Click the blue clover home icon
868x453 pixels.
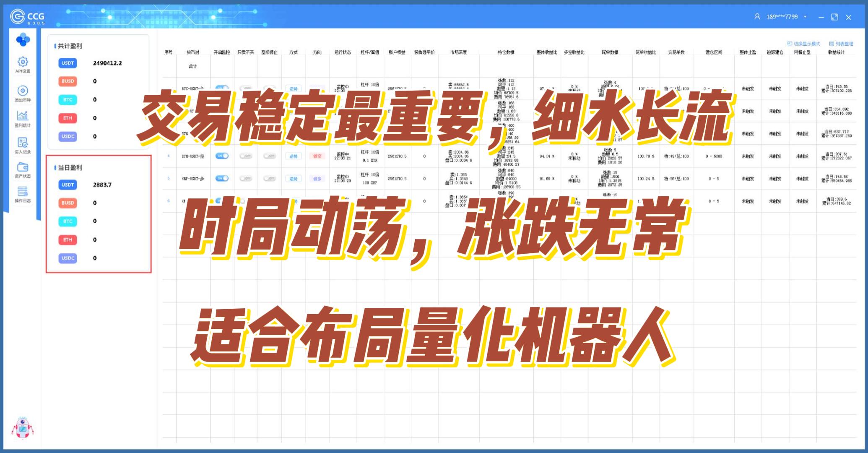(x=23, y=40)
